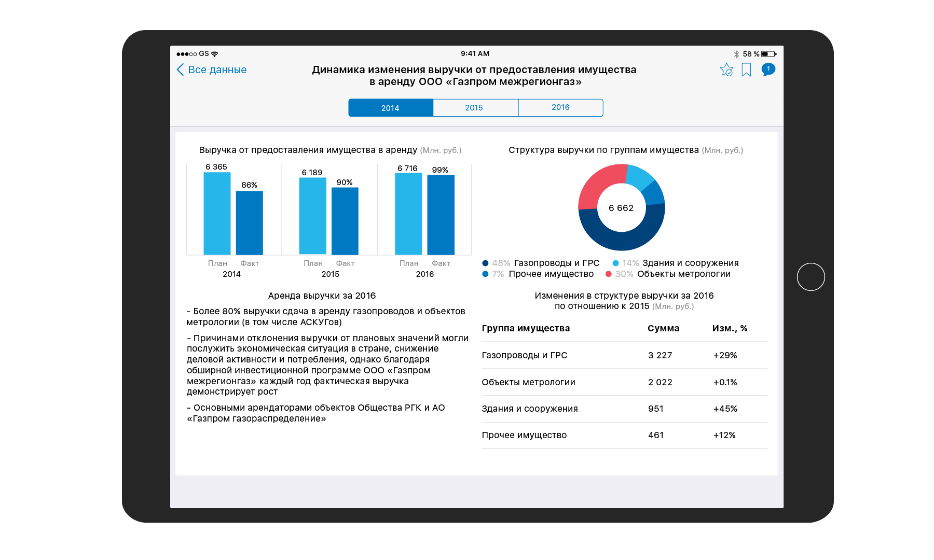This screenshot has width=934, height=560.
Task: Tap the 2016 'Факт' bar labeled 99%
Action: [x=441, y=215]
